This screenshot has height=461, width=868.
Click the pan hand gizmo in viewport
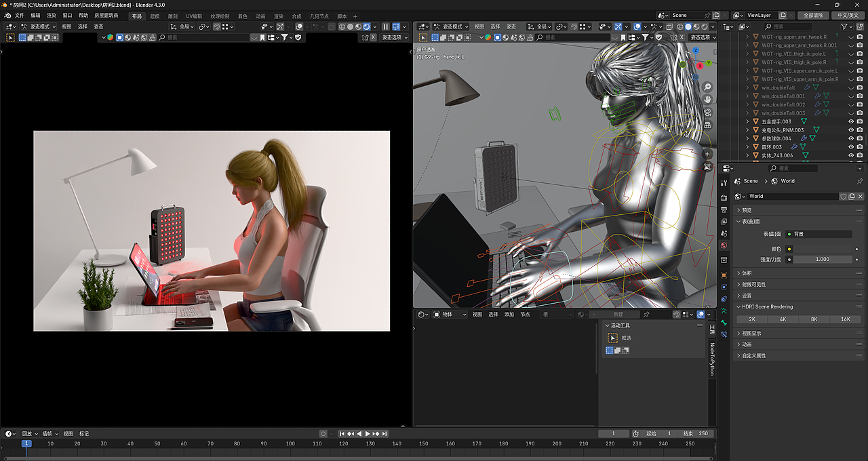click(707, 100)
